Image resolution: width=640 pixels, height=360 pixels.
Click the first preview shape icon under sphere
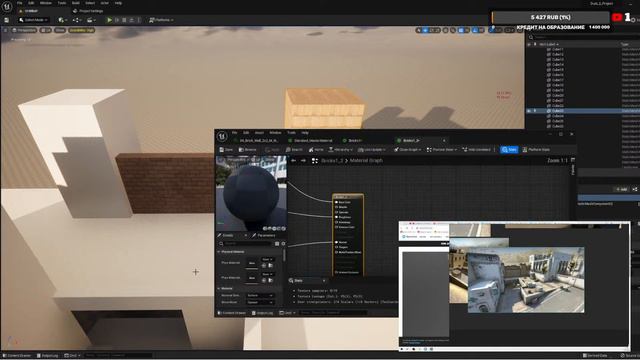(265, 229)
